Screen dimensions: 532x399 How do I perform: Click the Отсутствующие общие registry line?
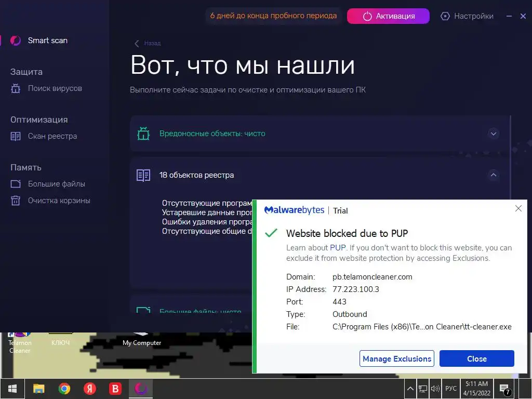207,231
